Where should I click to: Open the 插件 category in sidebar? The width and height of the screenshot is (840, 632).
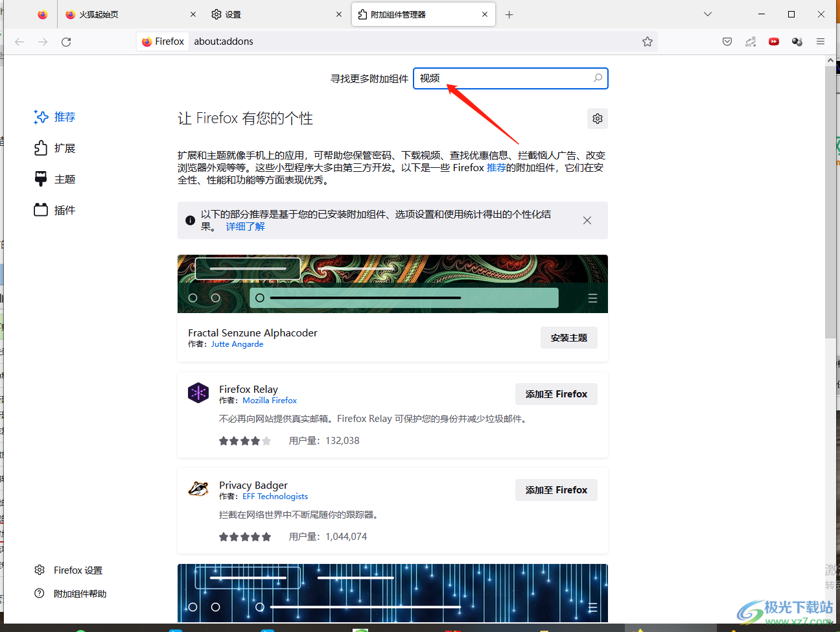coord(55,210)
